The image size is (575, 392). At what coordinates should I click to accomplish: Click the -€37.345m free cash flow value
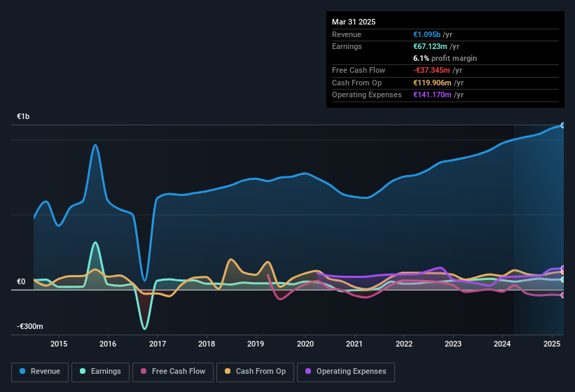coord(431,70)
